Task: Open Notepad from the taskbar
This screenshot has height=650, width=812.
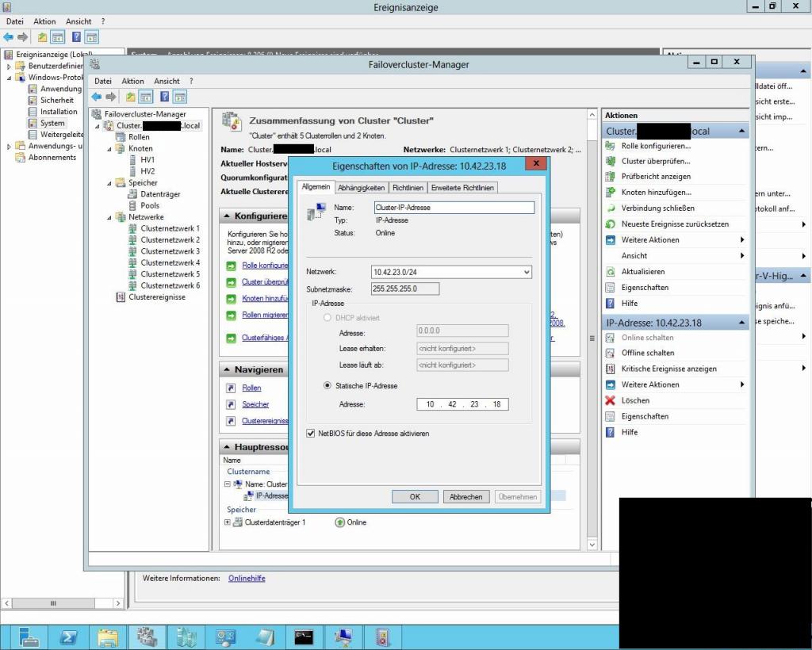Action: click(x=265, y=637)
